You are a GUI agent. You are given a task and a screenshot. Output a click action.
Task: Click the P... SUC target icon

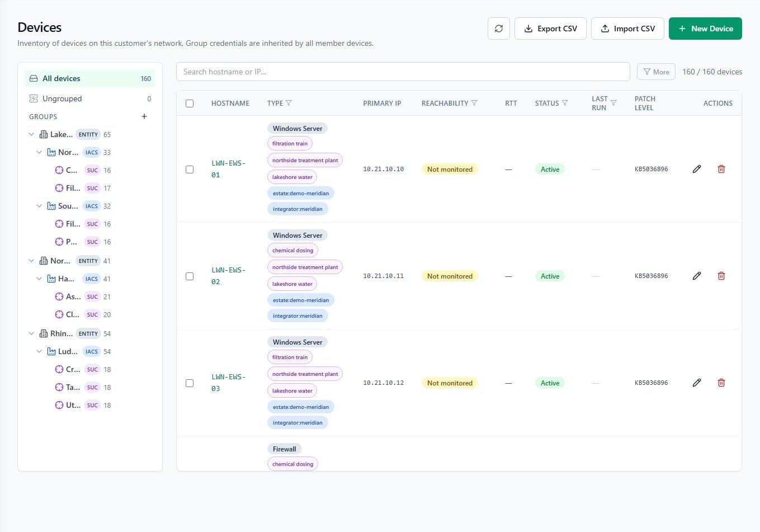click(x=59, y=242)
